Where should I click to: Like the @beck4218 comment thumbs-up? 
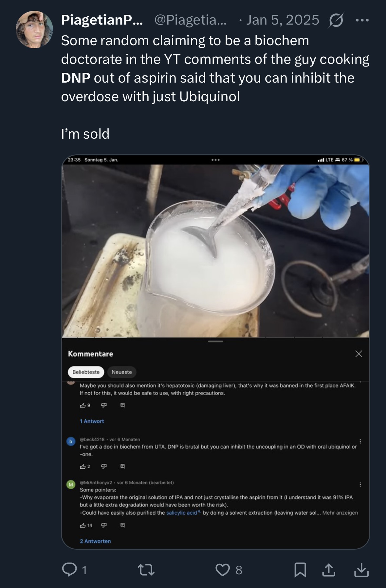[83, 466]
